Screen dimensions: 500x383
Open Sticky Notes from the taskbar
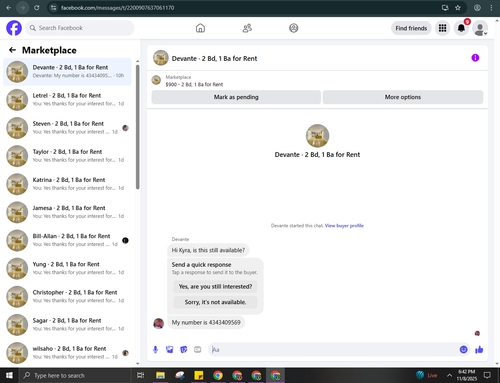199,376
